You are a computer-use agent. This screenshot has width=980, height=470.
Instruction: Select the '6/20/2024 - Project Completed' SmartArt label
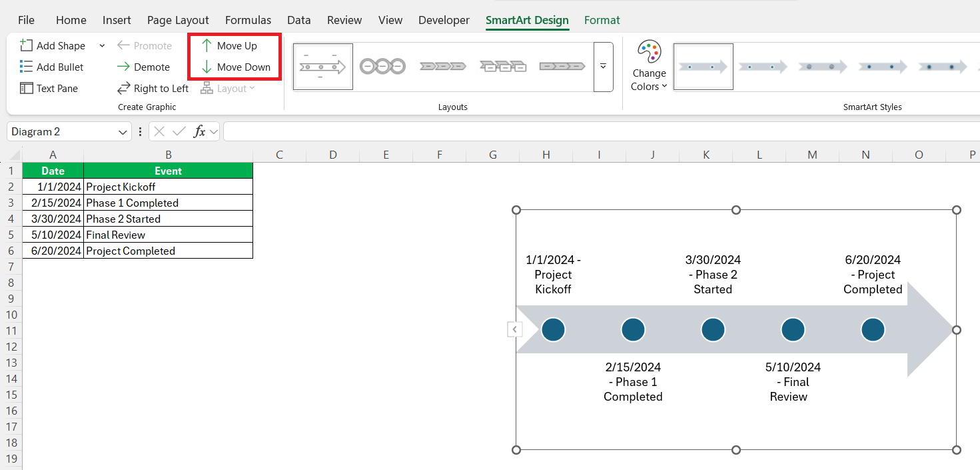pyautogui.click(x=873, y=275)
